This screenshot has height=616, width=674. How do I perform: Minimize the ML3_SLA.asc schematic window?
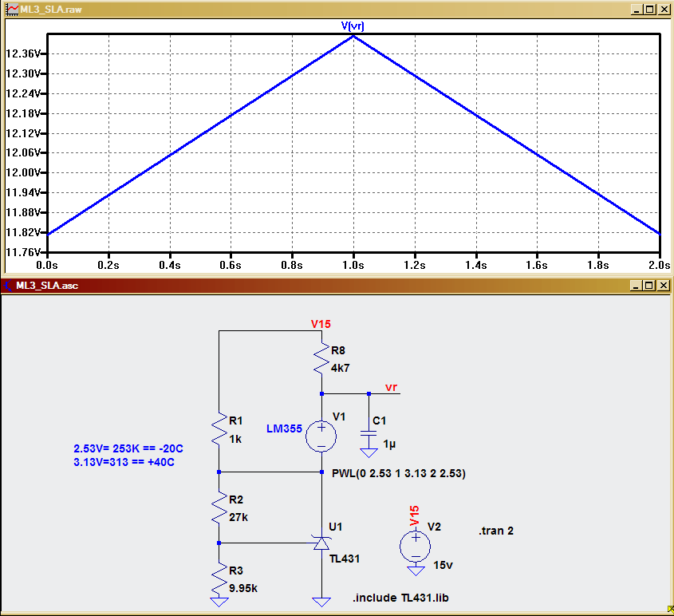tap(637, 286)
